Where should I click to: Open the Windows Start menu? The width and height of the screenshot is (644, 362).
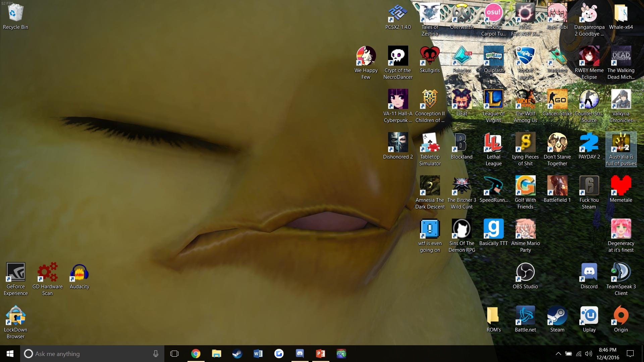[x=10, y=354]
